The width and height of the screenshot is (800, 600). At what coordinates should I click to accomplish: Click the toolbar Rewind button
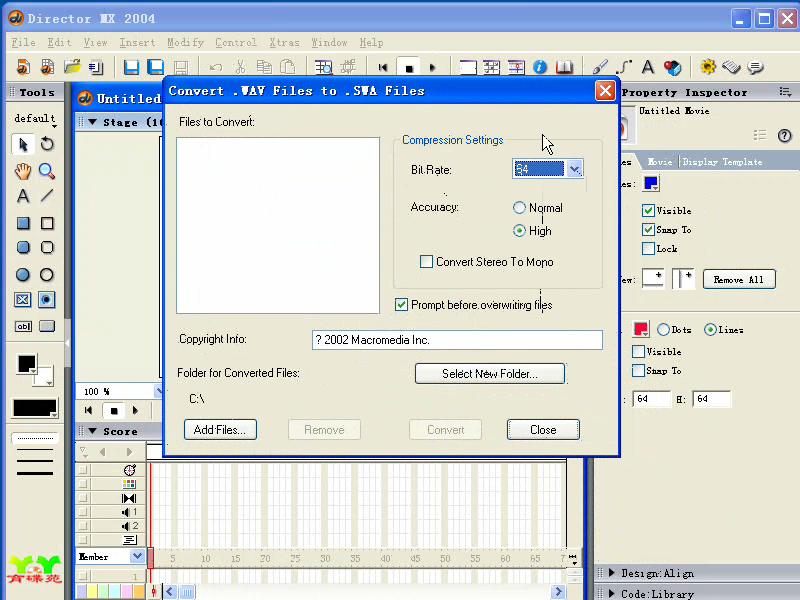point(383,67)
